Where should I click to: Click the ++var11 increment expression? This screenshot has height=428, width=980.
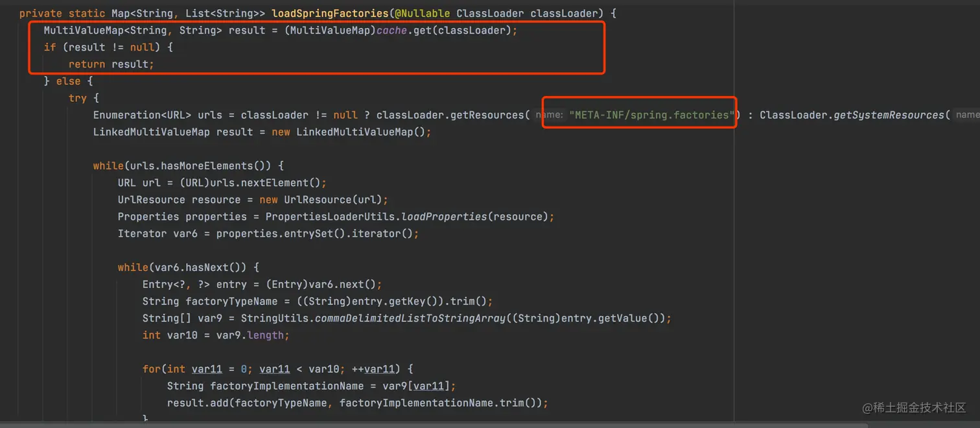[x=373, y=369]
